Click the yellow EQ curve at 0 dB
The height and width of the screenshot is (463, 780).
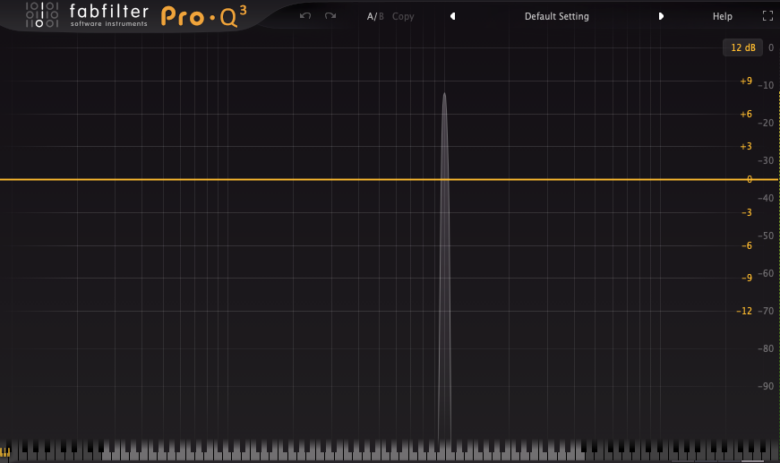[x=250, y=179]
